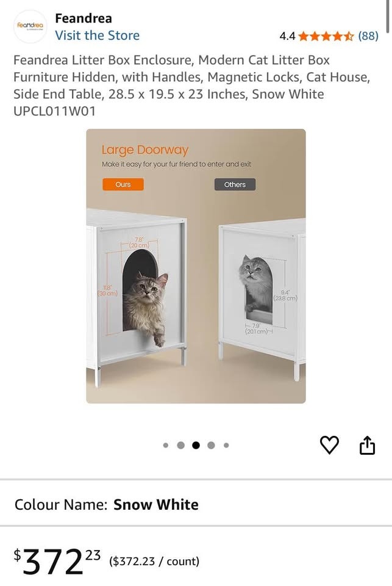Select the first image carousel dot

166,445
